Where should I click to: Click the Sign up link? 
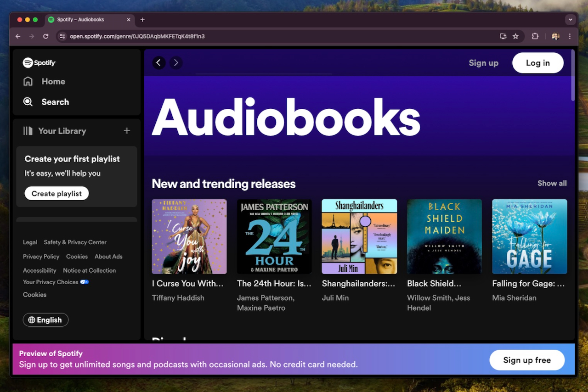(483, 63)
